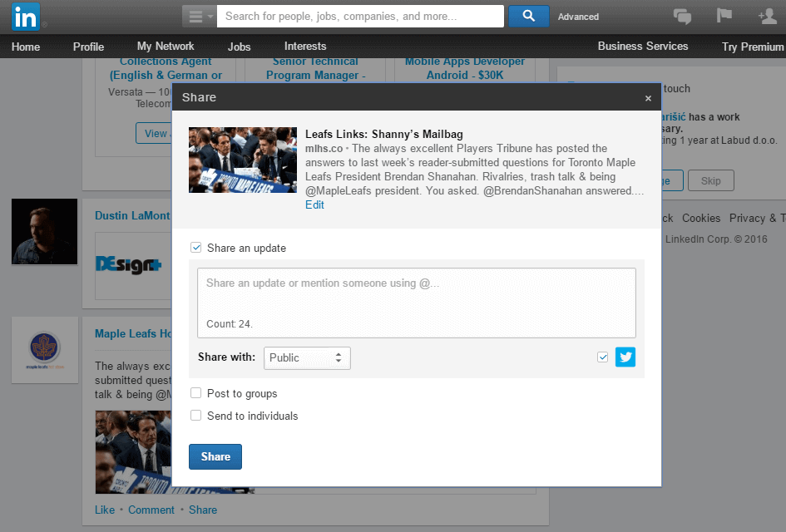The image size is (786, 532).
Task: Open the Interests menu
Action: tap(305, 46)
